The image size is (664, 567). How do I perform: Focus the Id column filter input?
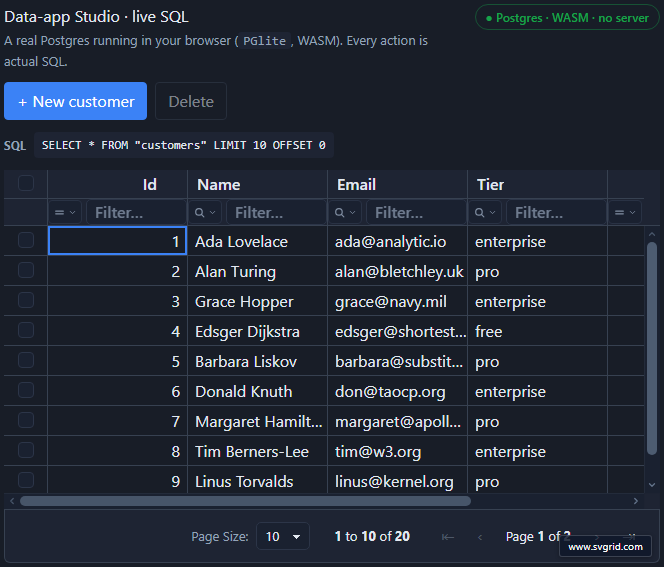136,212
